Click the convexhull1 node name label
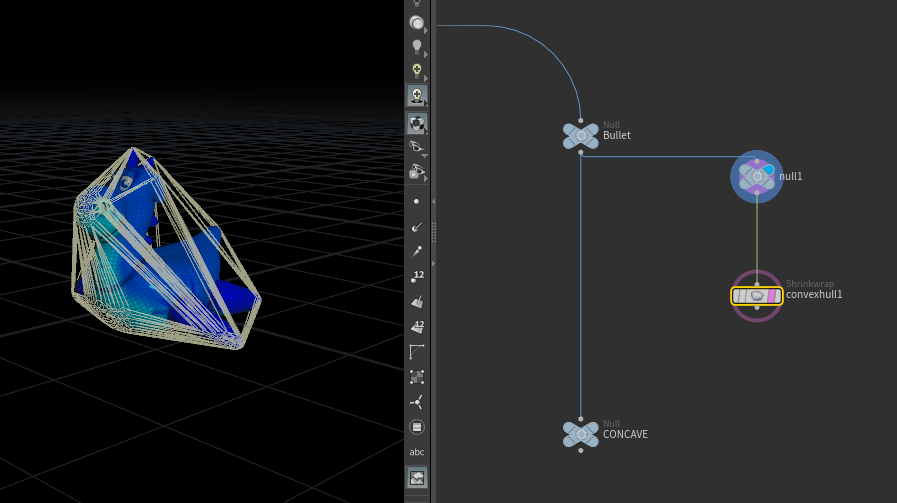The height and width of the screenshot is (503, 897). [x=813, y=295]
